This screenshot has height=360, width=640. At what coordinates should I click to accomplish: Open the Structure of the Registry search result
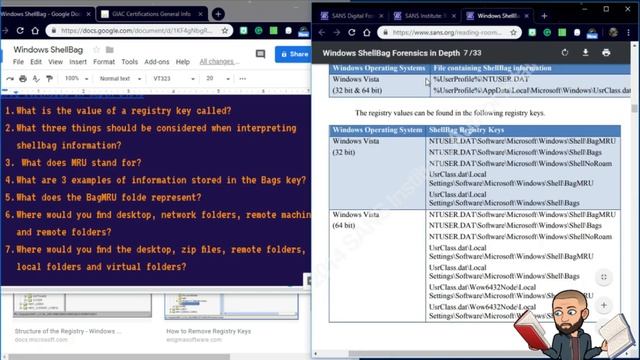(x=68, y=331)
